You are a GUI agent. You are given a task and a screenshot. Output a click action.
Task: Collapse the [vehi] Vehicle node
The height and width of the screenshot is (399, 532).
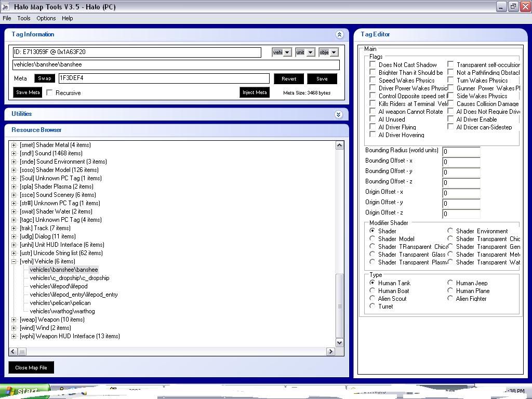tap(14, 262)
